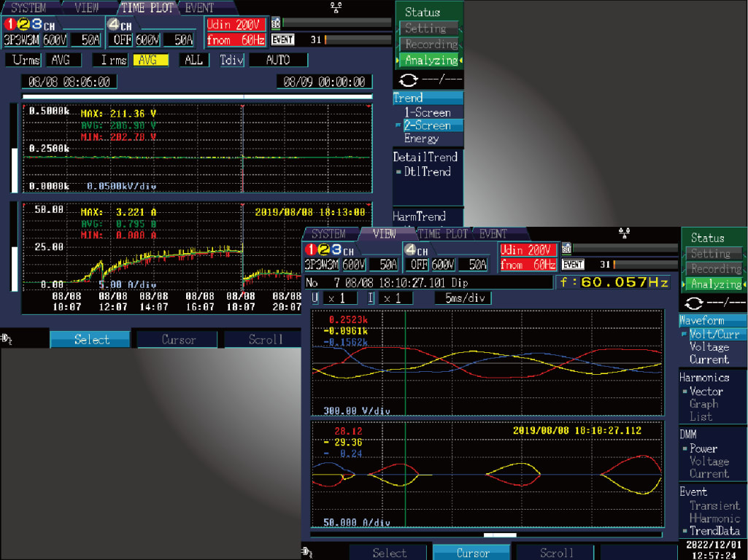The image size is (748, 560).
Task: Open the SYSTEM tab in the back window
Action: click(x=28, y=7)
